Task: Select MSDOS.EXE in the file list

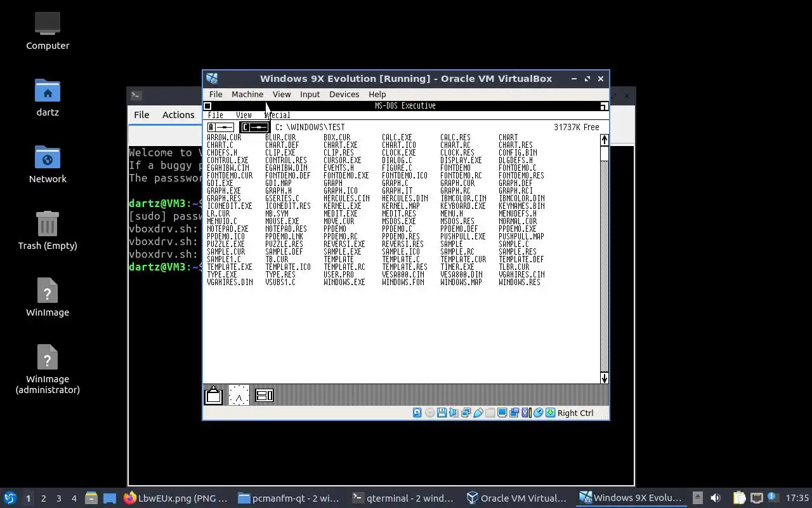Action: pos(399,221)
